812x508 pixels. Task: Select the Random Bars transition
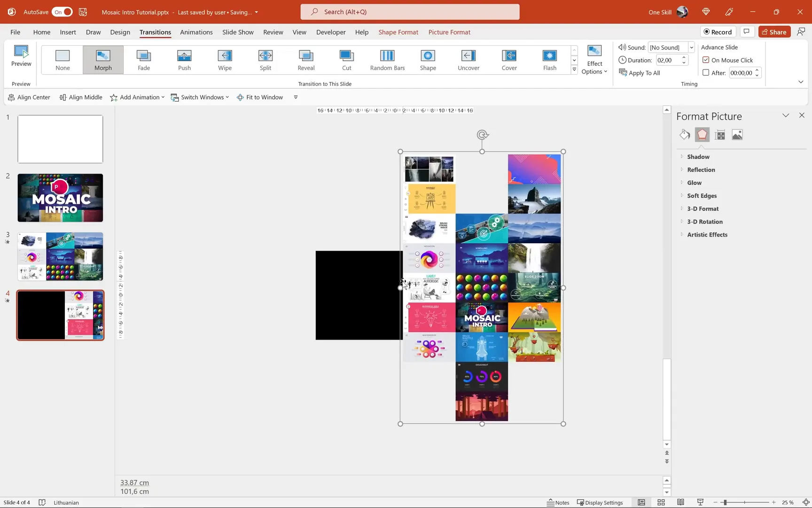pos(387,60)
